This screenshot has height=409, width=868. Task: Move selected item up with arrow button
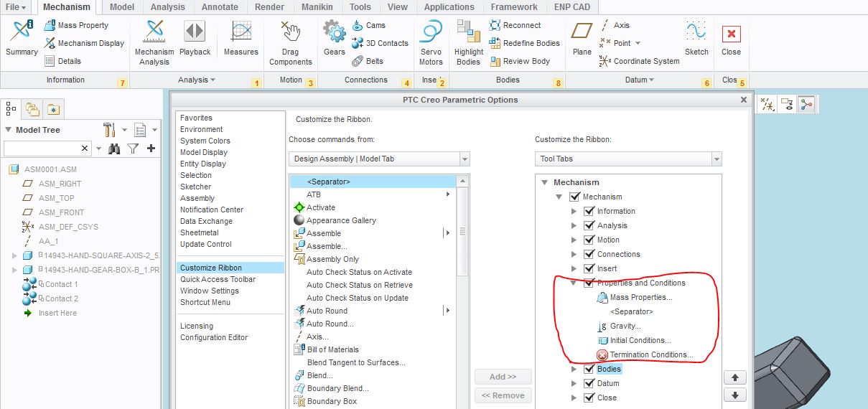735,377
